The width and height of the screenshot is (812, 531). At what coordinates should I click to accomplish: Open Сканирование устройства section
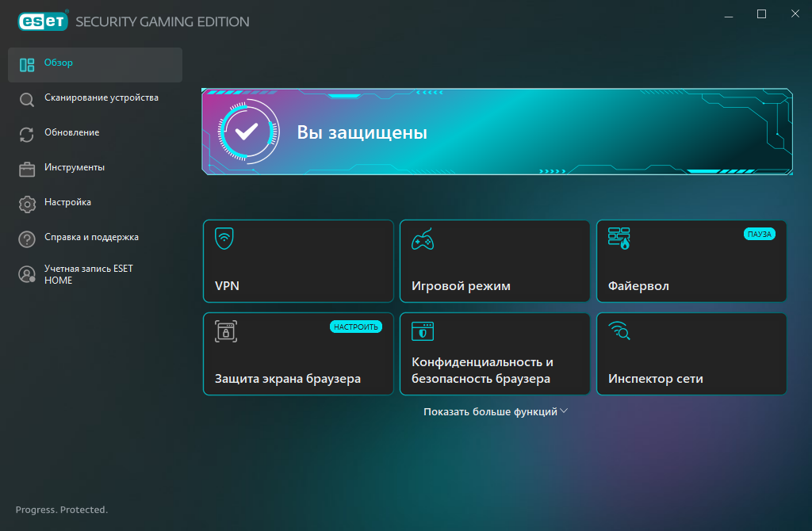(x=95, y=99)
